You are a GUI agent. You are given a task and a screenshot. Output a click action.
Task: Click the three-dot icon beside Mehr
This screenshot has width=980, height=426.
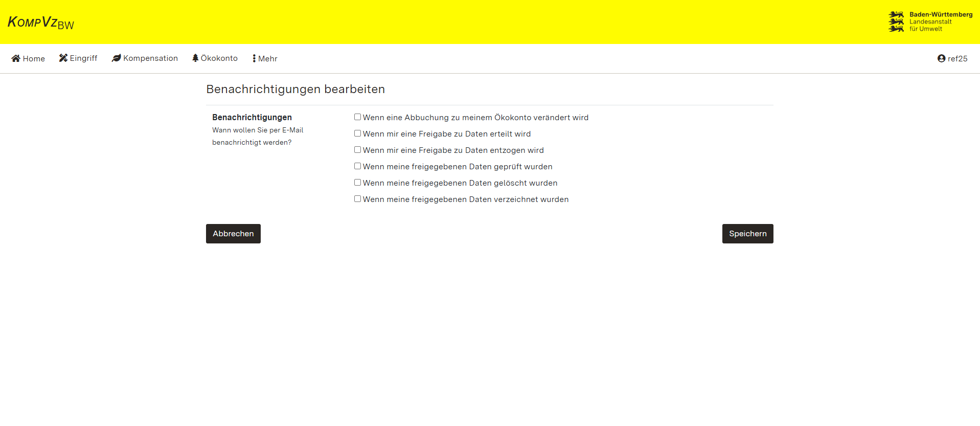point(254,58)
